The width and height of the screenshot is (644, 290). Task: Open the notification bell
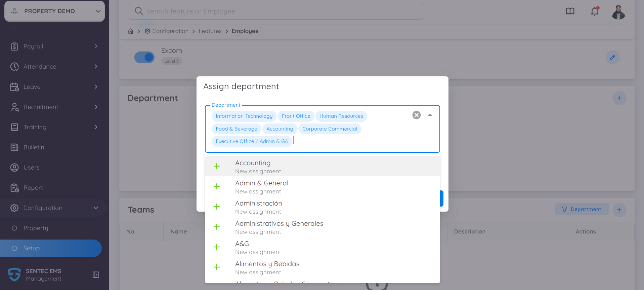pyautogui.click(x=595, y=11)
